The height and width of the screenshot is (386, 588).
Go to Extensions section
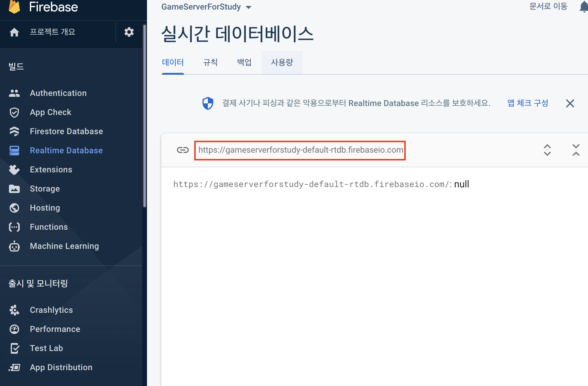click(x=51, y=169)
